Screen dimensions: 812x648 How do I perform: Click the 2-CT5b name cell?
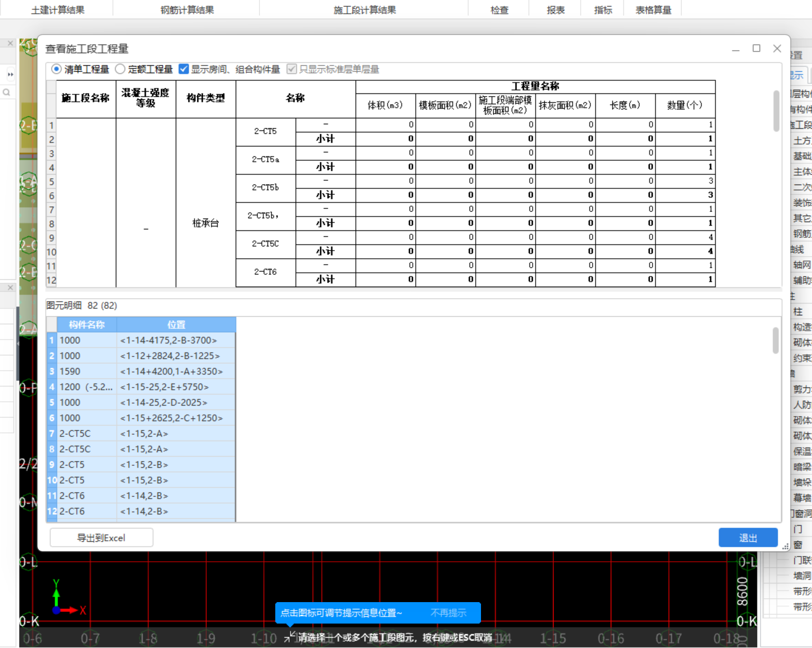(x=265, y=188)
